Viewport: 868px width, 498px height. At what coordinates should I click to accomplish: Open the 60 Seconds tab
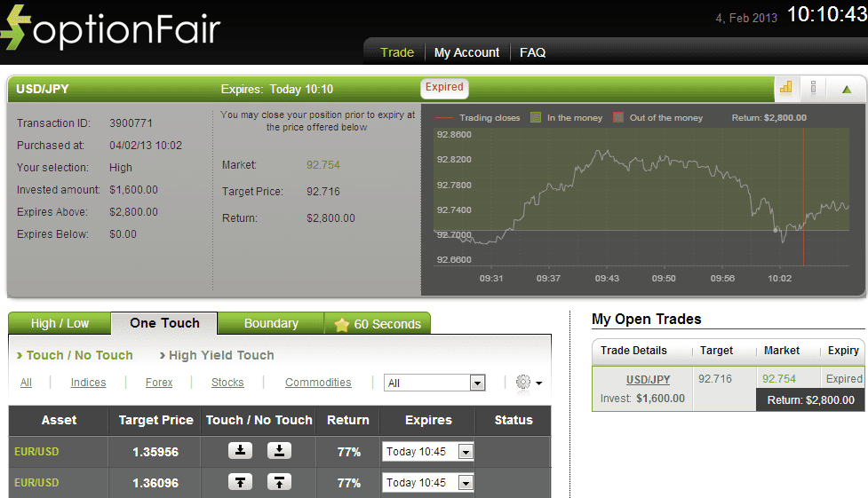point(378,324)
